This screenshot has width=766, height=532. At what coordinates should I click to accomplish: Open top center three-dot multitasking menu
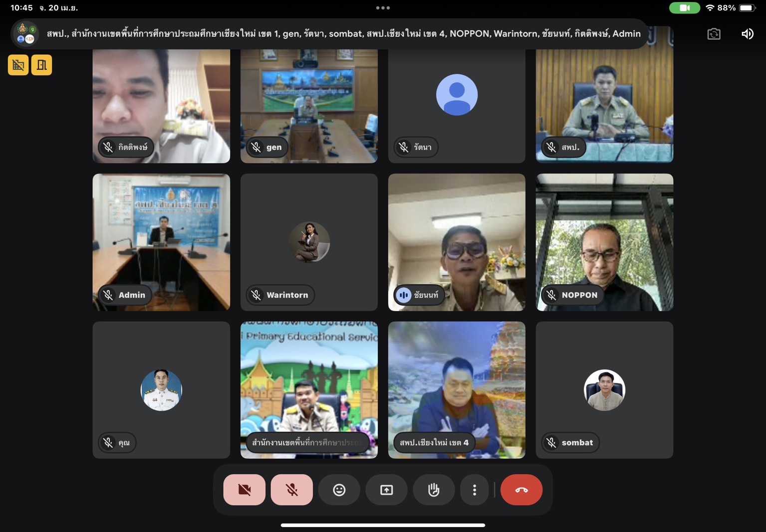[x=383, y=7]
